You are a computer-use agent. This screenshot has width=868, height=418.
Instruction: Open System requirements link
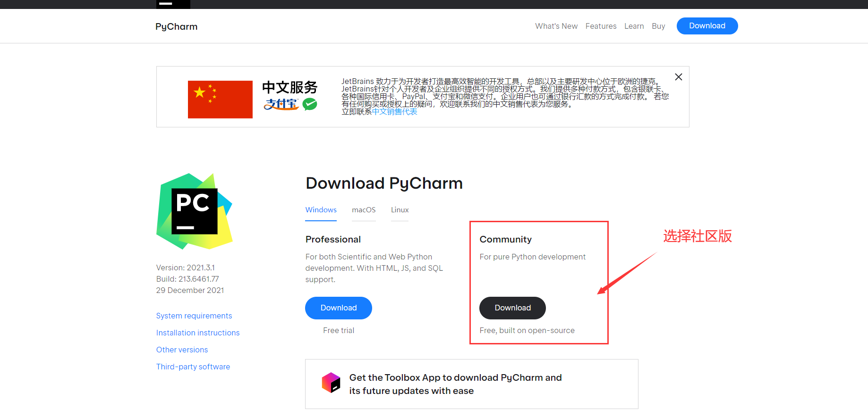coord(194,316)
